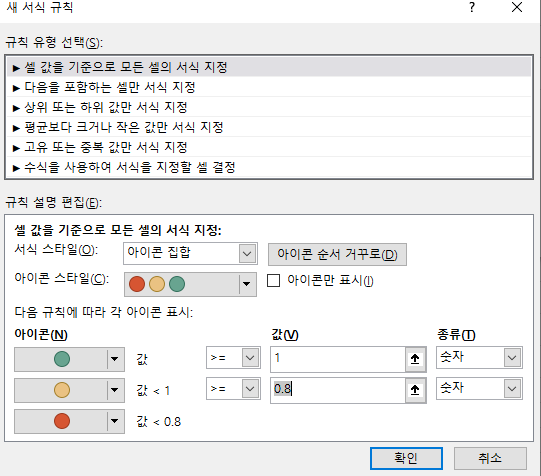Open the 아이콘 스타일 traffic light dropdown

coord(190,284)
